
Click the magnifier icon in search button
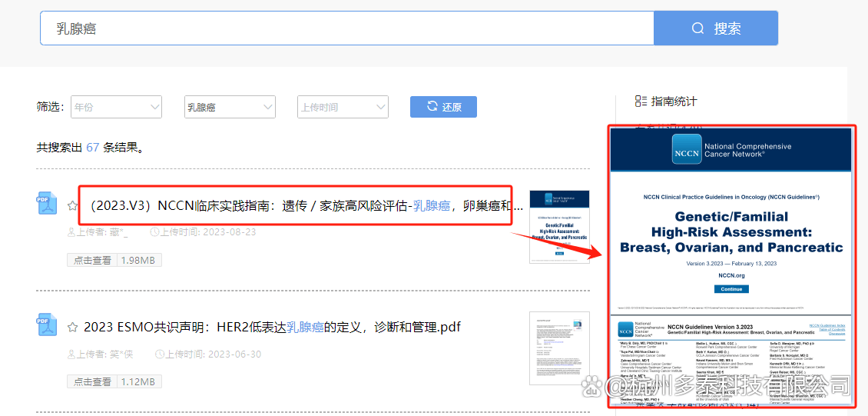coord(698,28)
